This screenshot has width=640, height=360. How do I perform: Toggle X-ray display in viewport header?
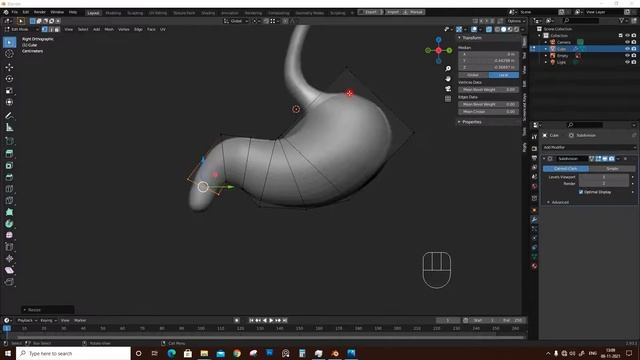(x=489, y=29)
